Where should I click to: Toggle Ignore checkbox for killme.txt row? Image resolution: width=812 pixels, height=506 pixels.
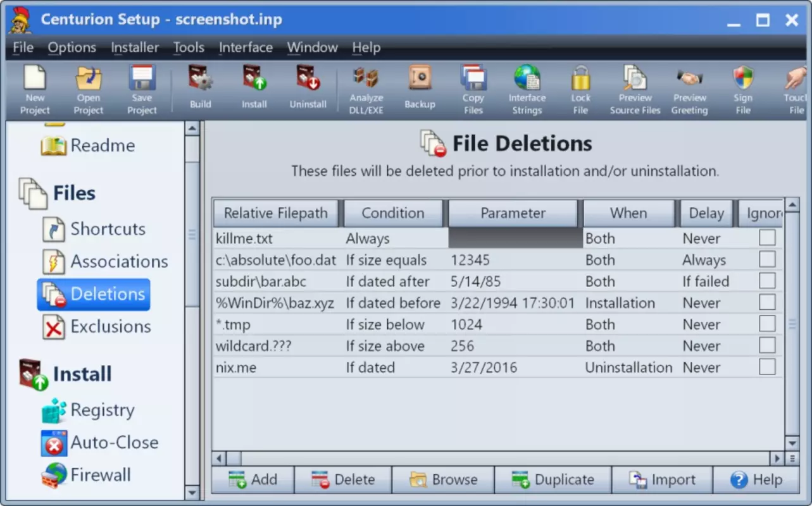767,238
